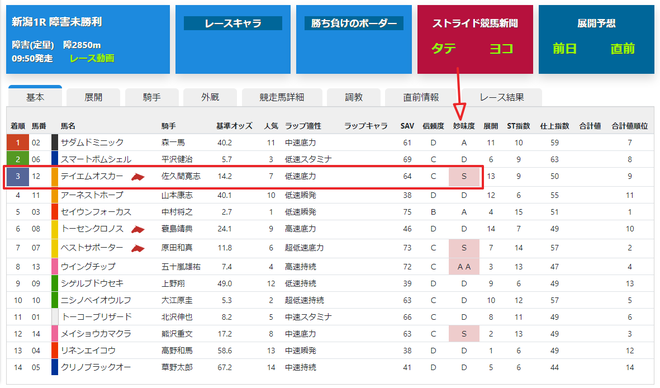Click the 新潟1R 障害未勝利 race title
This screenshot has height=388, width=660.
coord(57,22)
